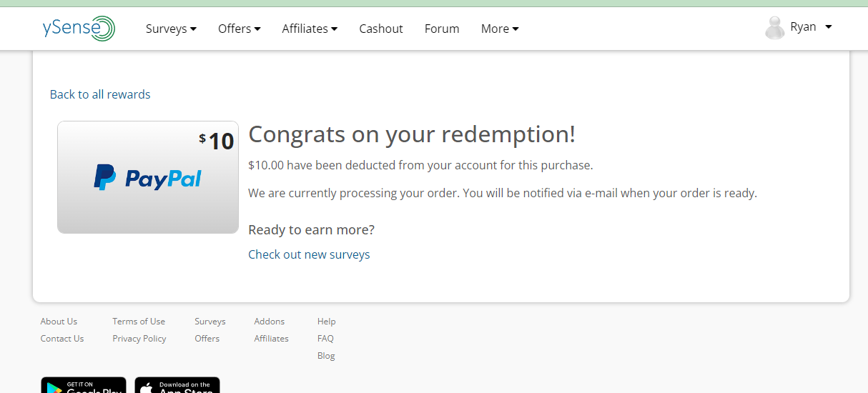
Task: Follow the Check out new surveys link
Action: pos(309,254)
